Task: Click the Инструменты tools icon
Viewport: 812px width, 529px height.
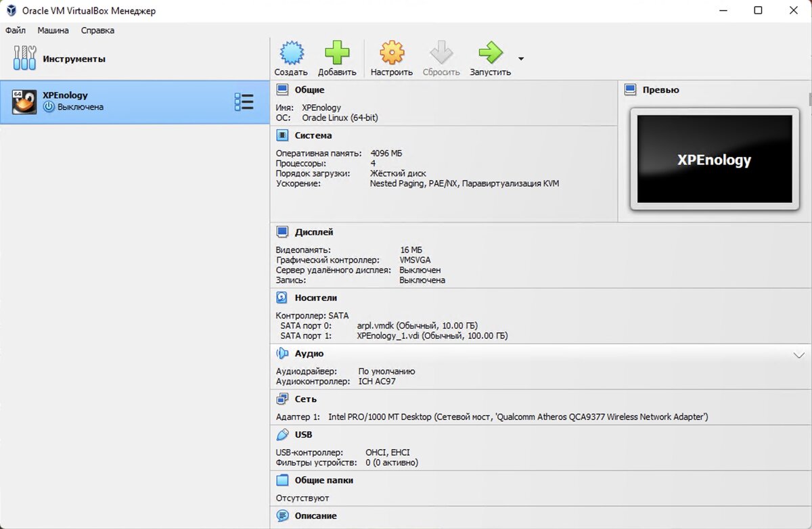Action: point(24,58)
